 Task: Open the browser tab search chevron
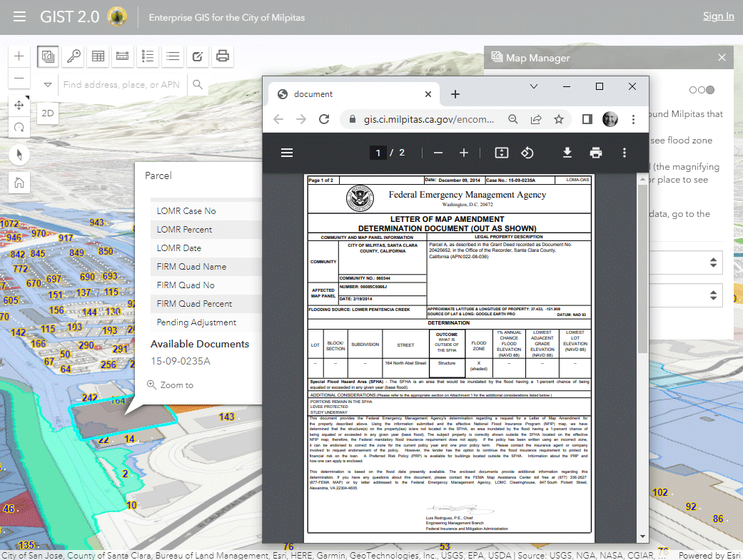point(534,87)
